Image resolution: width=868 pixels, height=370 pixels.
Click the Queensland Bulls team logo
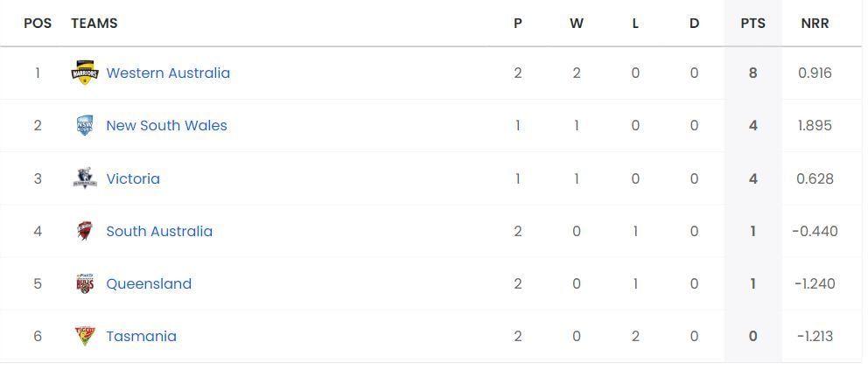(85, 283)
